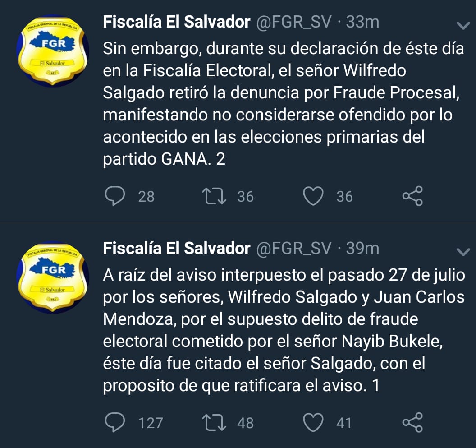Open the tweet text mentioning Juan Carlos Mendoza

pos(284,330)
